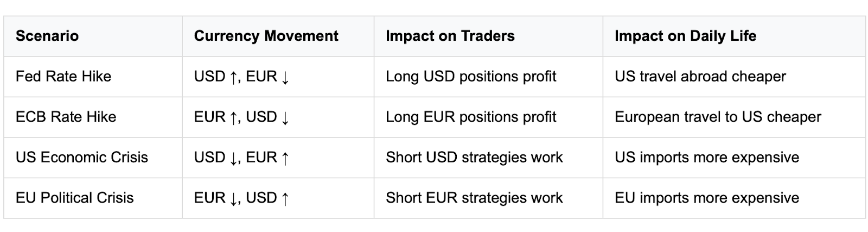This screenshot has height=232, width=868.
Task: Select the Fed Rate Hike cell
Action: (93, 76)
